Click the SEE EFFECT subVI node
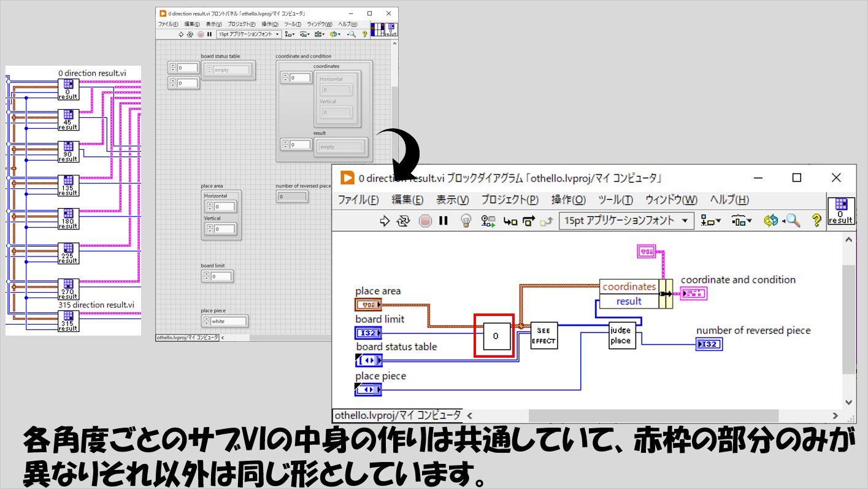 [x=543, y=335]
